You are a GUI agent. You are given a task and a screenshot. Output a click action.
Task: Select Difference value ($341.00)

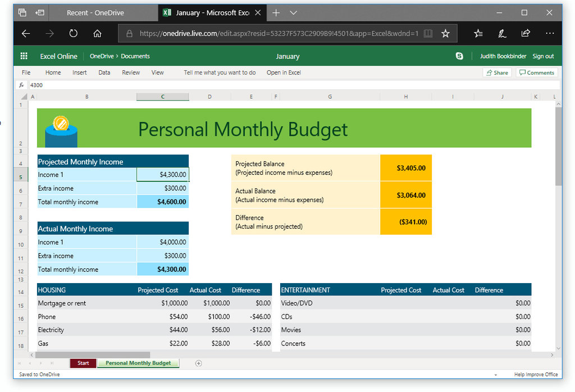[x=406, y=222]
